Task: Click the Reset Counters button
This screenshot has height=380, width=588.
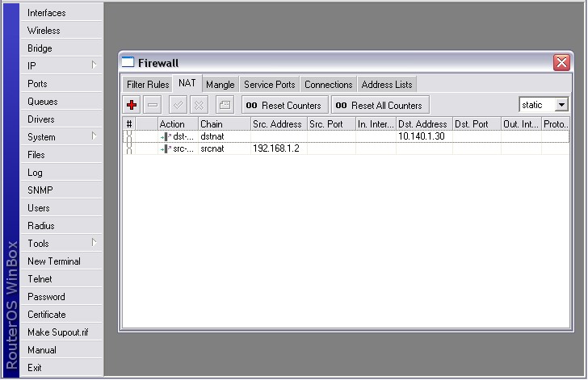Action: pyautogui.click(x=283, y=105)
